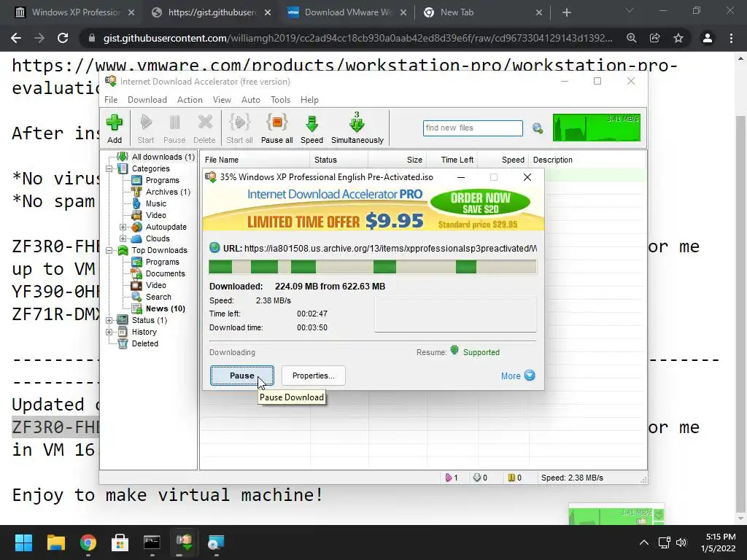The image size is (747, 560).
Task: Click the Chrome zoom magnifier icon
Action: click(632, 38)
